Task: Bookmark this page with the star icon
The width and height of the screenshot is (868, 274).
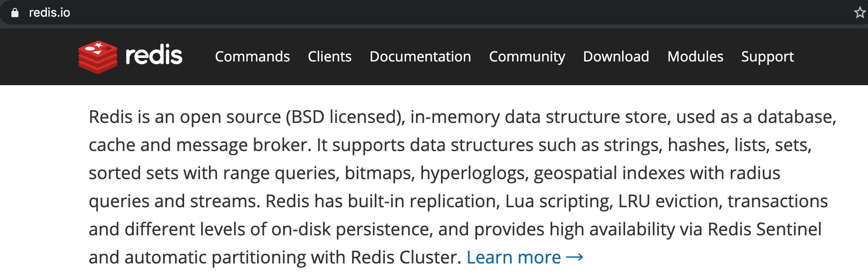Action: pos(860,13)
